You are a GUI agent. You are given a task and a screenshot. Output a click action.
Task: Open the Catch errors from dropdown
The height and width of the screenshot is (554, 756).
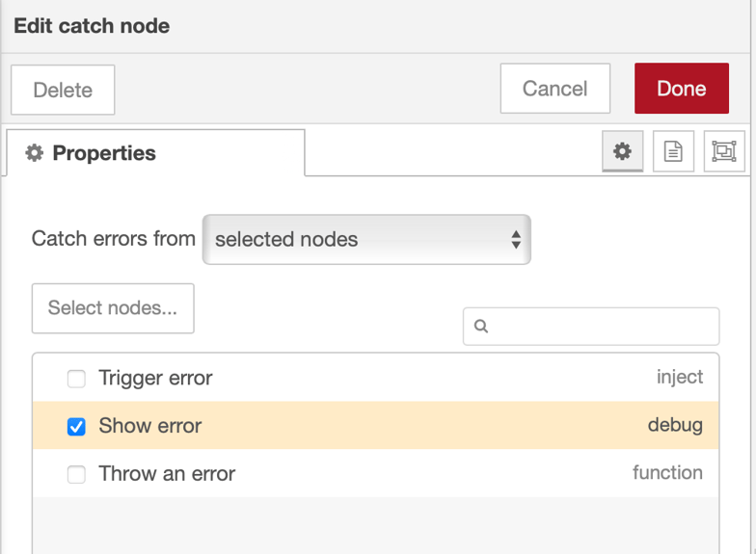[366, 239]
